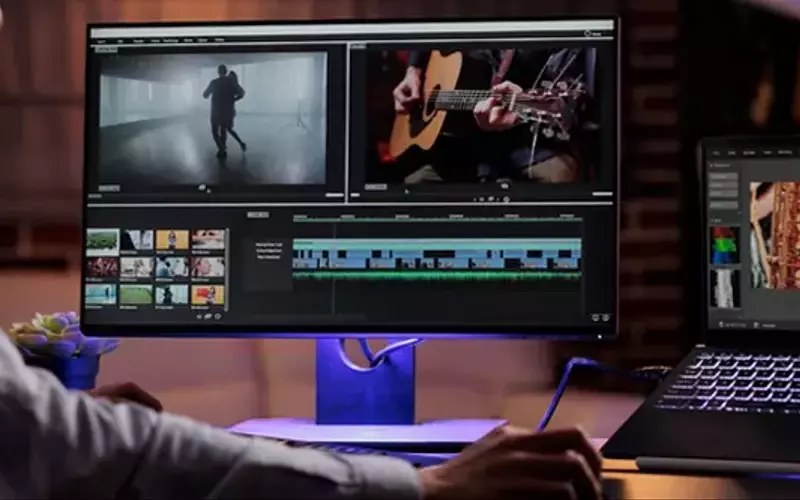Viewport: 800px width, 500px height.
Task: Click the rightmost of the two icons at the timeline's corner
Action: [x=606, y=317]
